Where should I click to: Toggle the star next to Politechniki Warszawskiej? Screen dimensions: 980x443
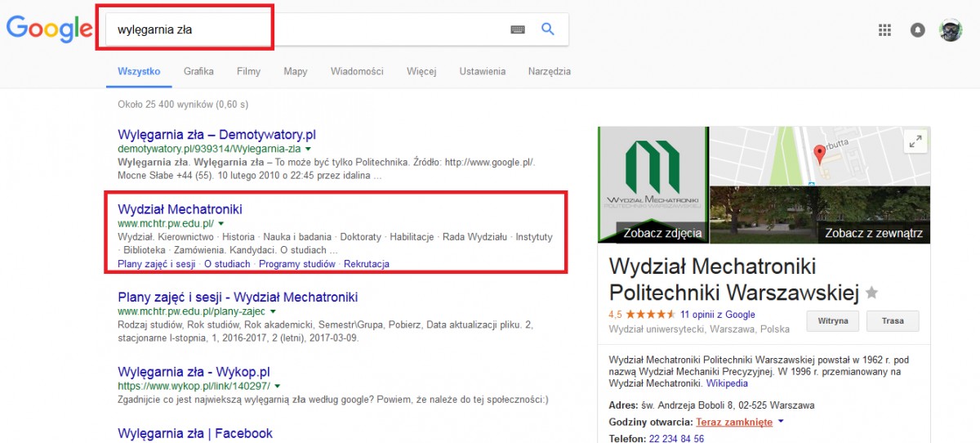[x=872, y=293]
